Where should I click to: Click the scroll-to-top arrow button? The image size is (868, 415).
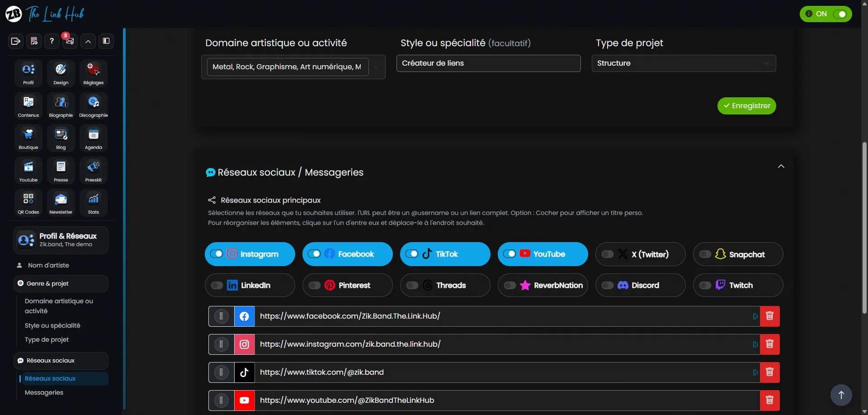pyautogui.click(x=841, y=395)
